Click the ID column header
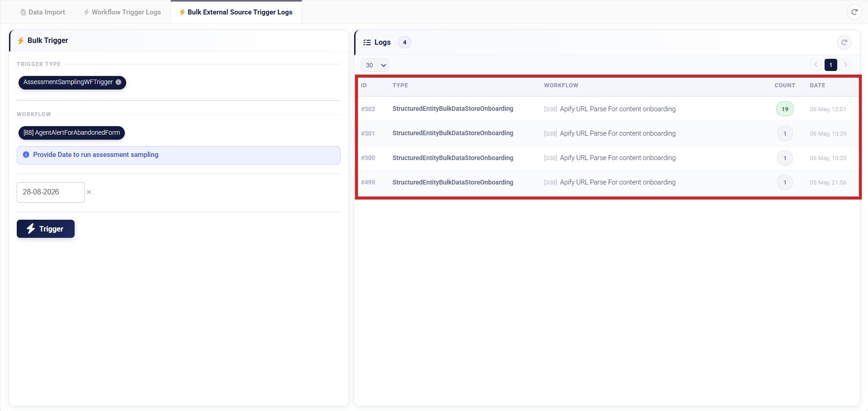The height and width of the screenshot is (411, 868). point(364,85)
